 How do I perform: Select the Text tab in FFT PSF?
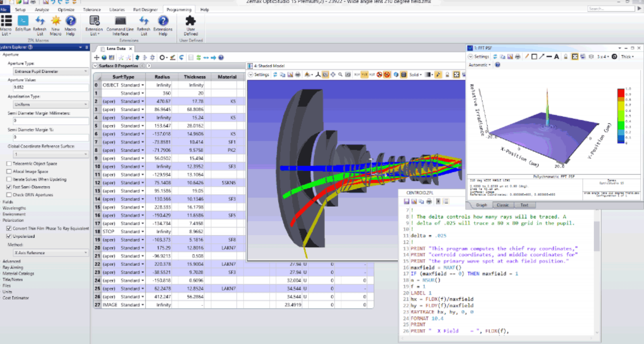524,205
